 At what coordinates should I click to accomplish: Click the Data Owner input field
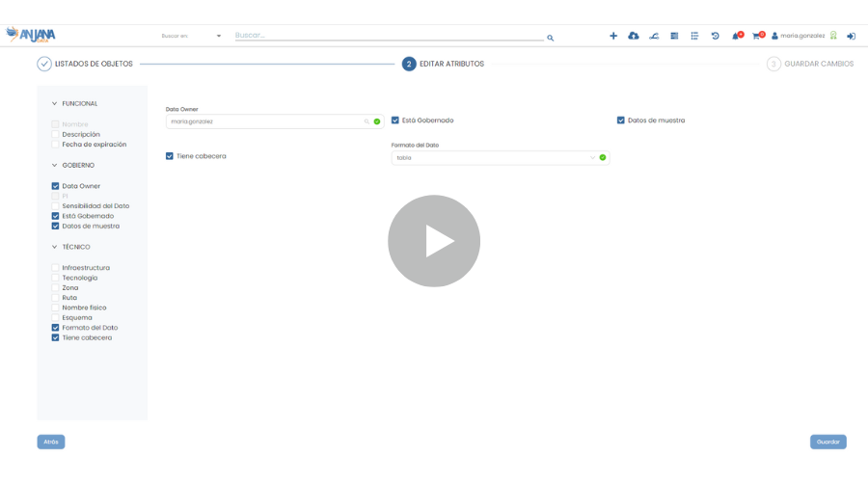pyautogui.click(x=265, y=121)
